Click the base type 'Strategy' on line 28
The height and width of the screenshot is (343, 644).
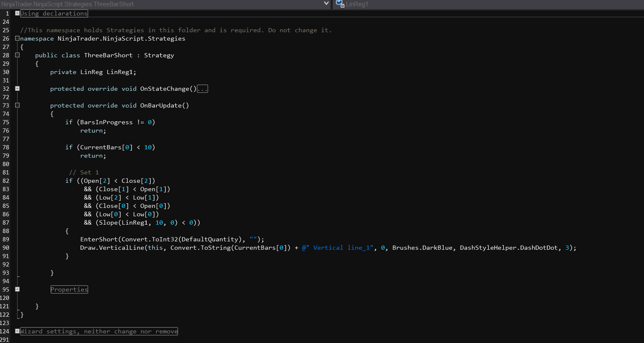[159, 55]
